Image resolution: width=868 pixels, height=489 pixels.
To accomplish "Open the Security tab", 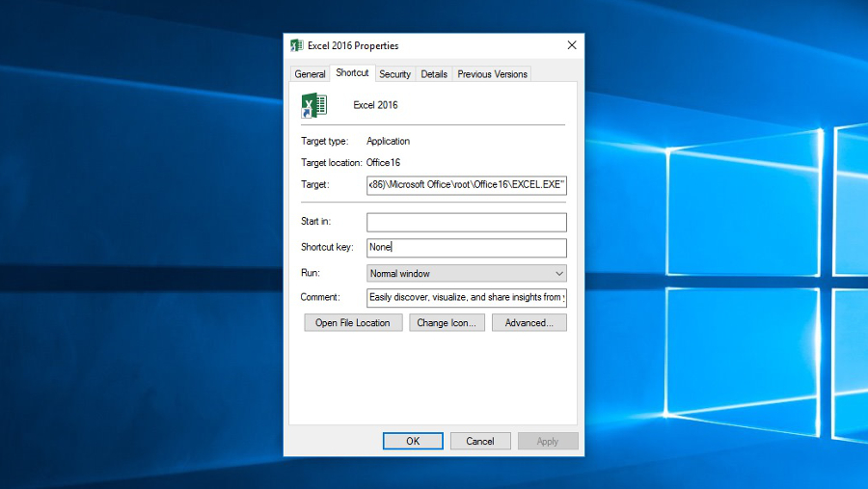I will pos(394,73).
